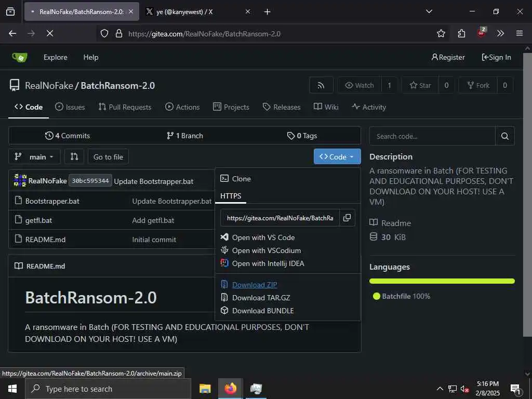
Task: Open the list all tabs dropdown
Action: (x=429, y=11)
